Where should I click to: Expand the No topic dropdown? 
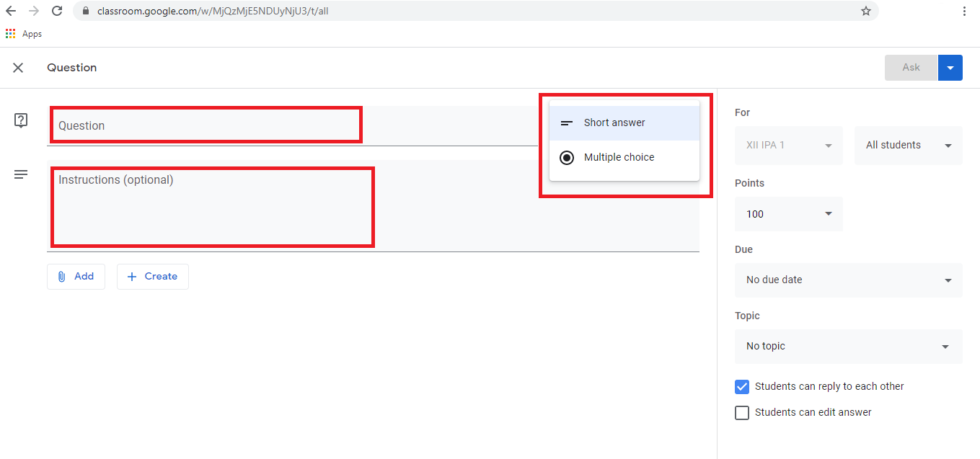(848, 346)
